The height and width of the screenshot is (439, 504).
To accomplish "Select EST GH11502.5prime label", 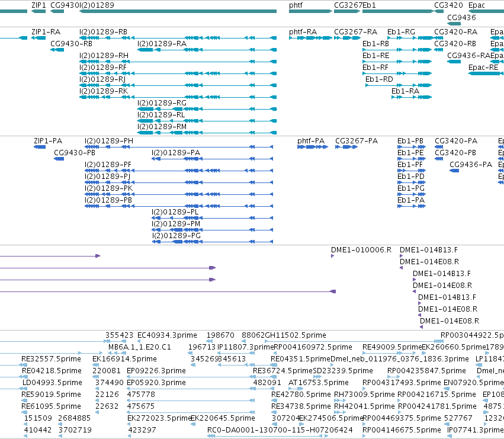I will (296, 335).
